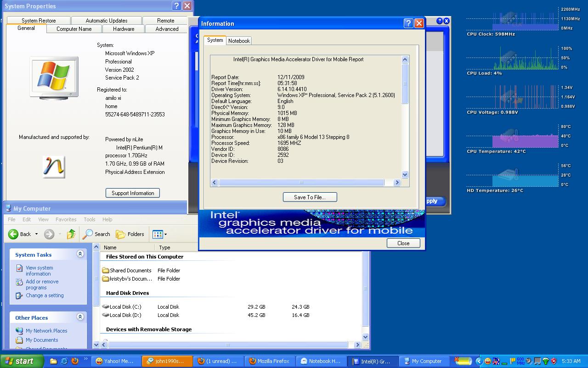Screen dimensions: 588x368
Task: Click the Up folder icon in My Computer
Action: click(71, 234)
